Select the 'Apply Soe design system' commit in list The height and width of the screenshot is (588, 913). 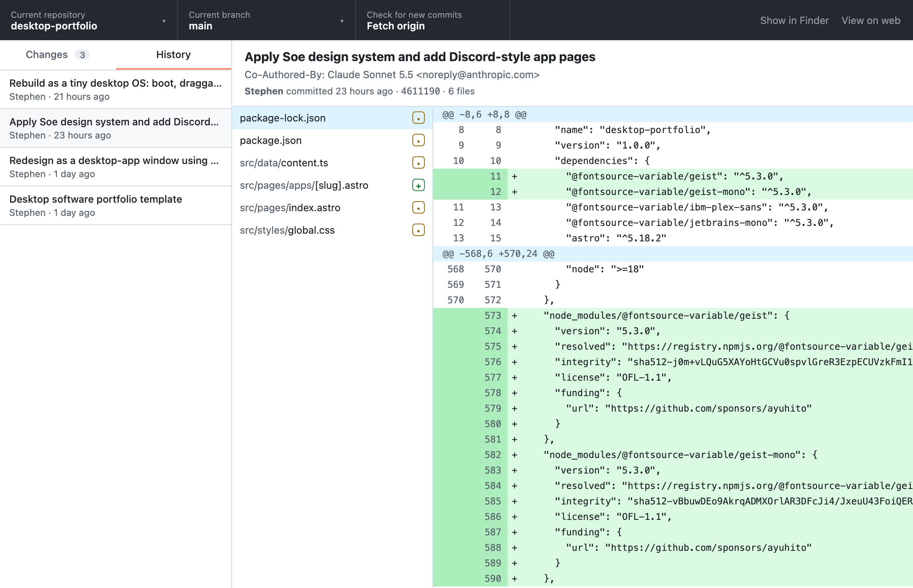[116, 128]
